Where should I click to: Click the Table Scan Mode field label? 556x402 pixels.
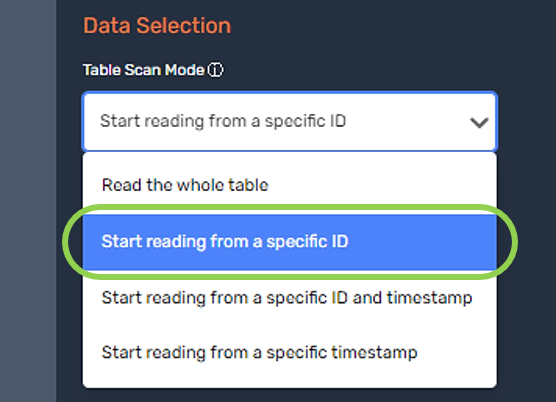(144, 70)
